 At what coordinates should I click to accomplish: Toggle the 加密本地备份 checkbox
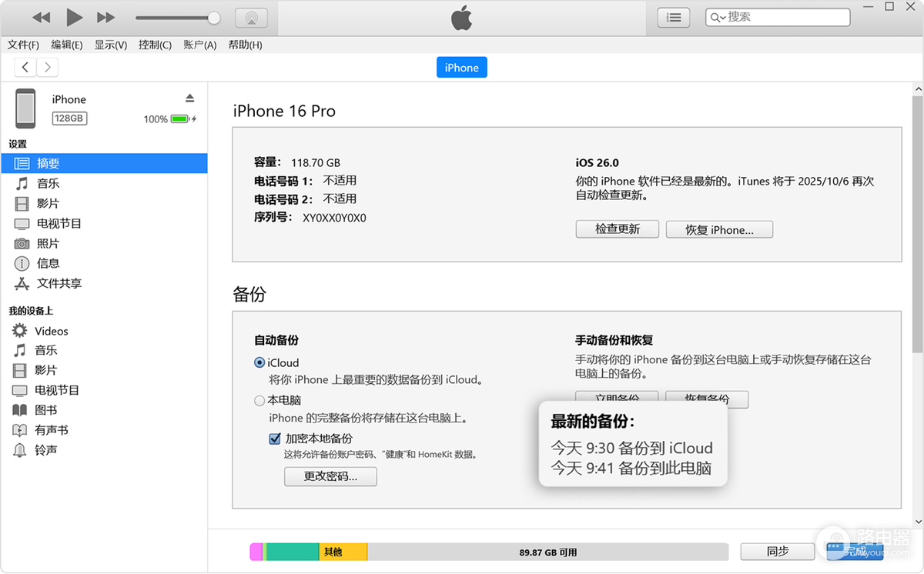274,439
